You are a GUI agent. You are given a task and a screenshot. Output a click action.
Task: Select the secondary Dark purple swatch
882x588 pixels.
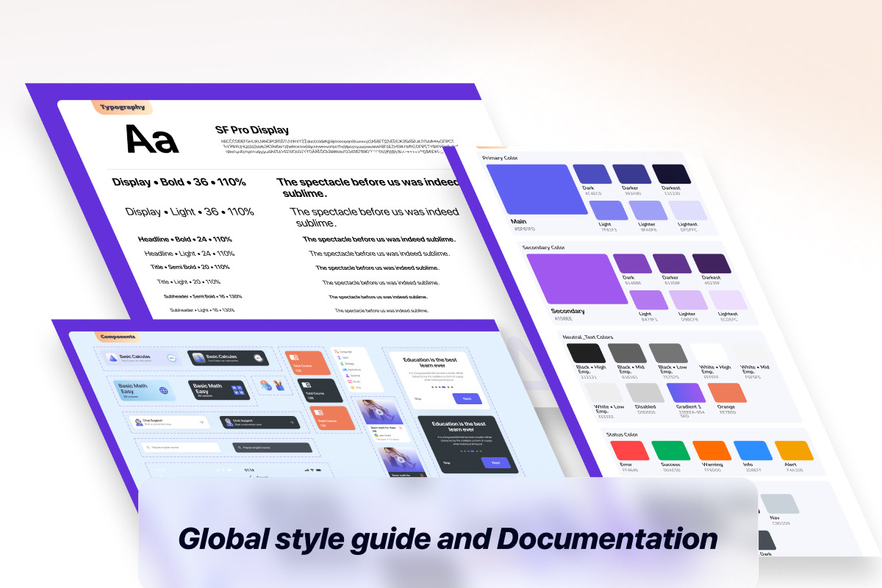(x=632, y=264)
